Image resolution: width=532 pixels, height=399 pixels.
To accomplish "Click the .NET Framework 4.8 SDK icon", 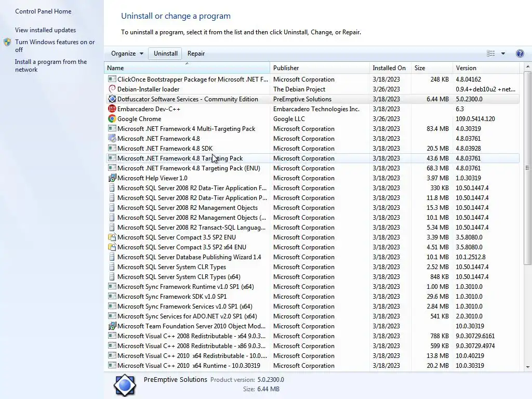I will pyautogui.click(x=112, y=148).
